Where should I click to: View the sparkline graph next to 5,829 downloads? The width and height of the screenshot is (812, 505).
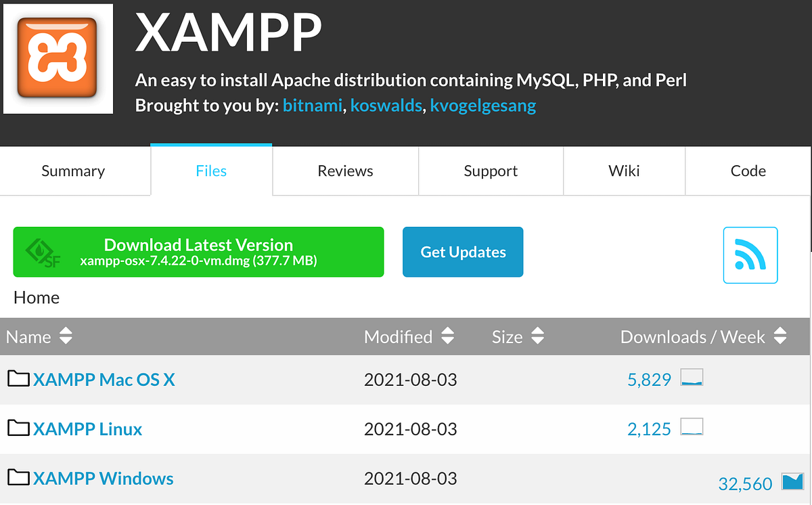(692, 377)
